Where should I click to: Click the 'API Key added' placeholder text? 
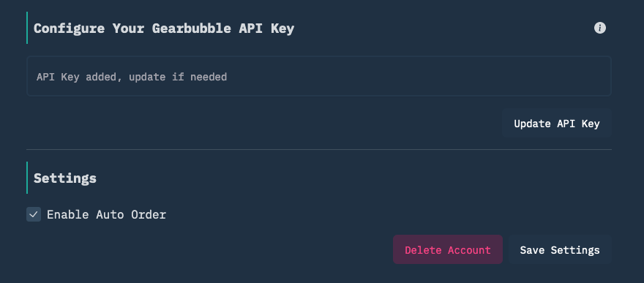[x=132, y=77]
